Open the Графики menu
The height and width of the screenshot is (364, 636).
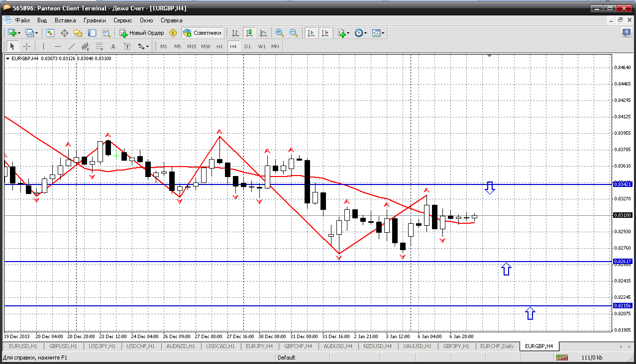(x=95, y=20)
